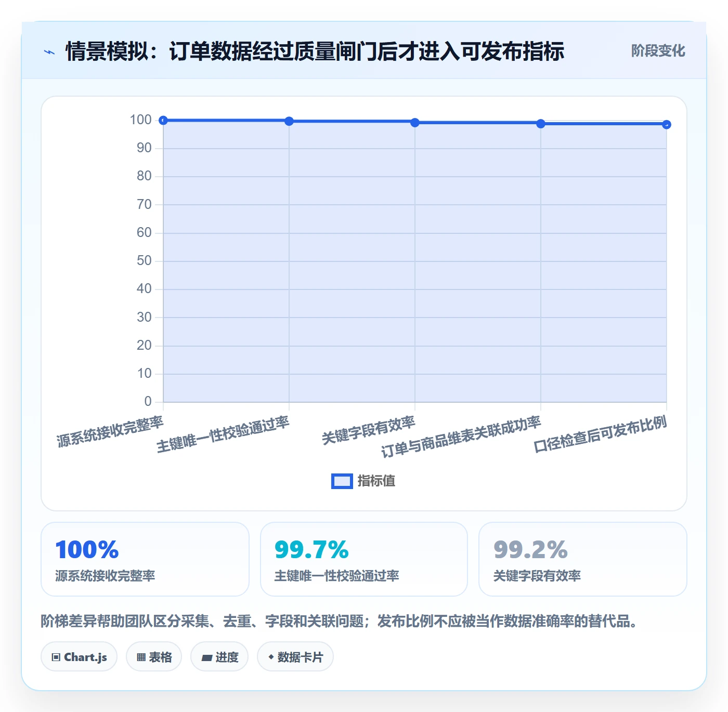Click the 口径检查后可发布比例 data point
This screenshot has height=712, width=728.
667,124
